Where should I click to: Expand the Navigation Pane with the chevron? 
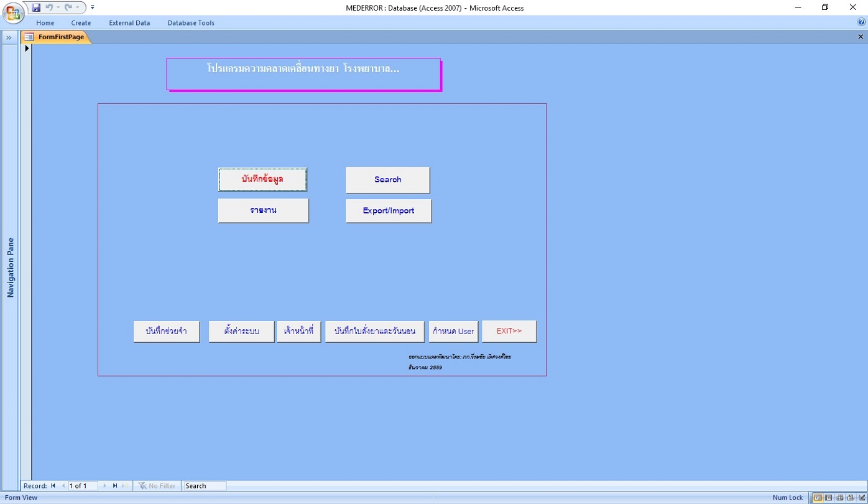pos(9,37)
